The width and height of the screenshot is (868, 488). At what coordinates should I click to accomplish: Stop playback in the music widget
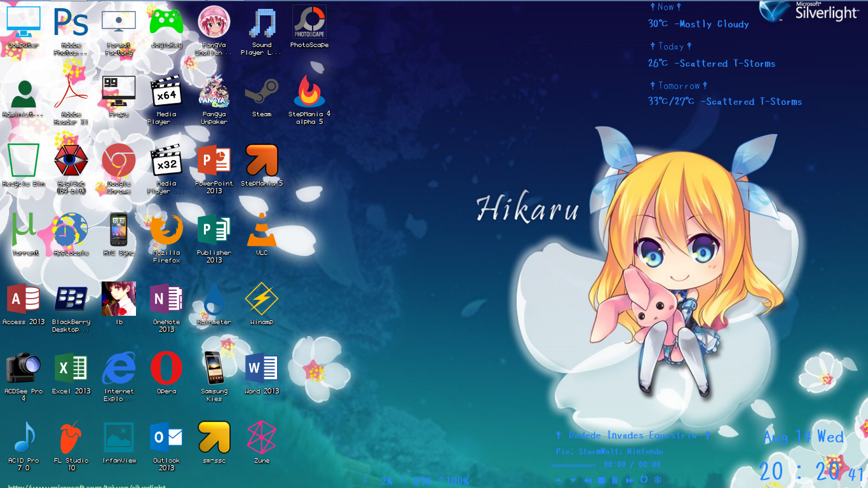pos(602,480)
